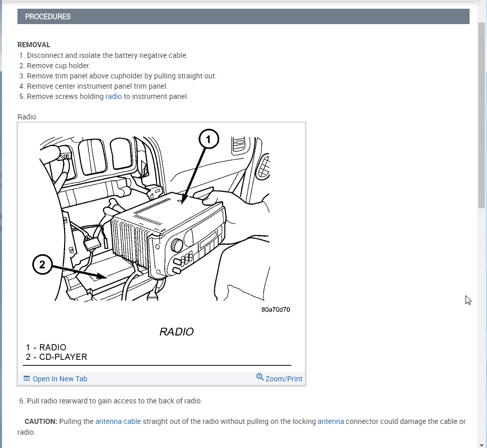Click step 6 'Pull radio rearward' text
Viewport: 487px width, 448px height.
[115, 401]
